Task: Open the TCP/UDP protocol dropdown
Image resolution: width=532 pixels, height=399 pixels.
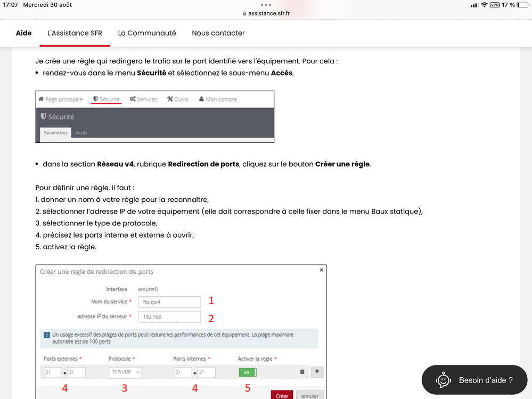Action: (126, 372)
